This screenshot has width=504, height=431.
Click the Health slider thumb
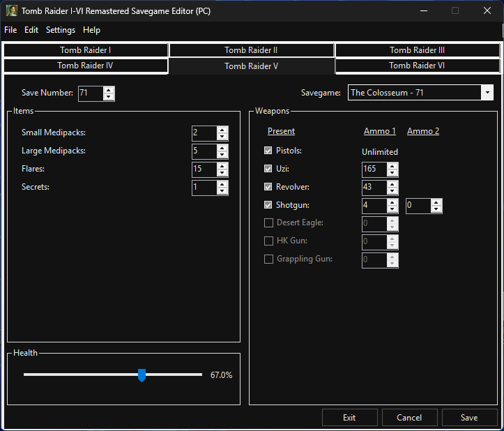tap(142, 375)
